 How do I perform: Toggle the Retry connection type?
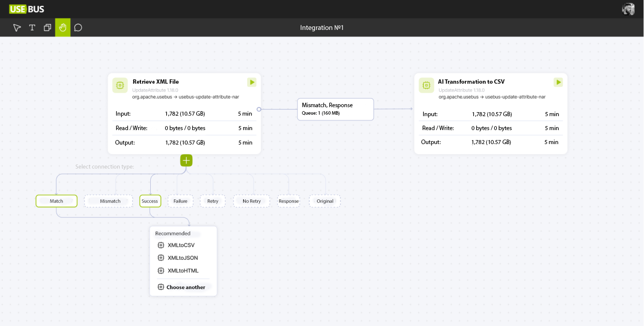point(213,201)
